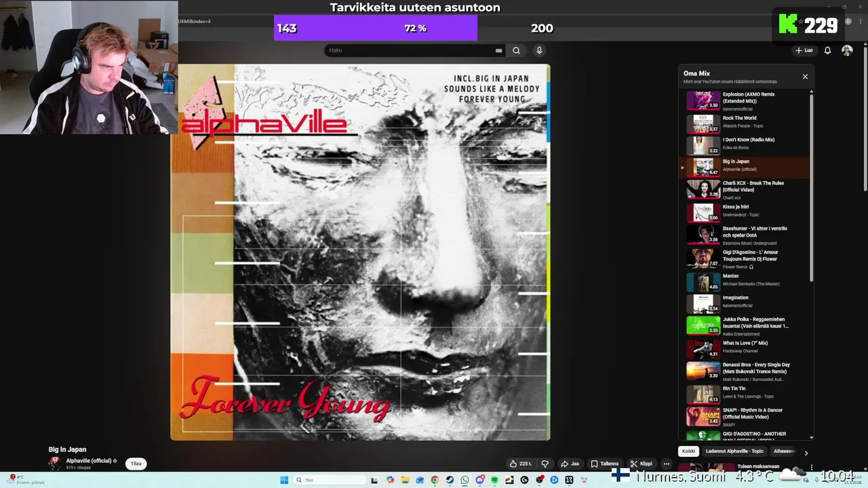Screen dimensions: 868x488
Task: Save video with Tallenna button
Action: (x=604, y=464)
